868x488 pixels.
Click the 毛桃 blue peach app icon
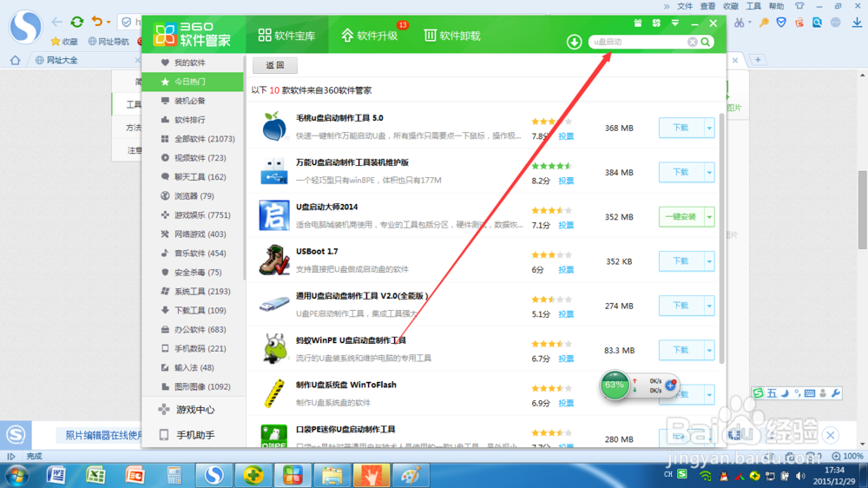(x=274, y=127)
